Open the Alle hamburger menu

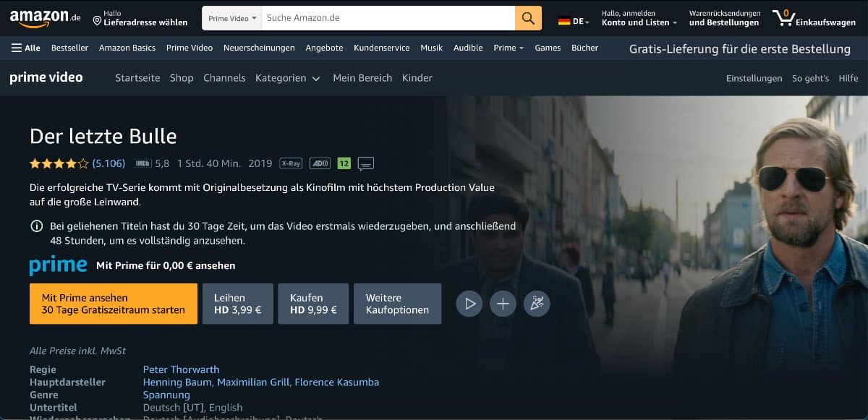[x=26, y=48]
